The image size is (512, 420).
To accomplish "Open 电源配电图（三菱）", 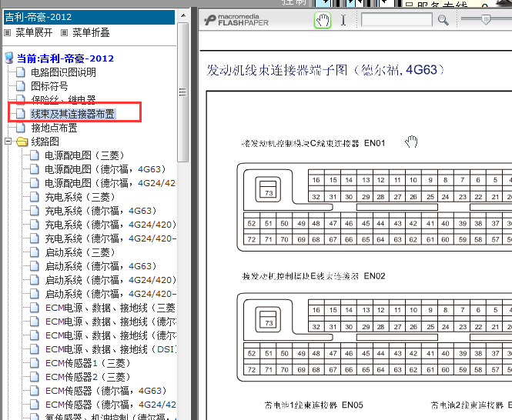I will pos(84,155).
